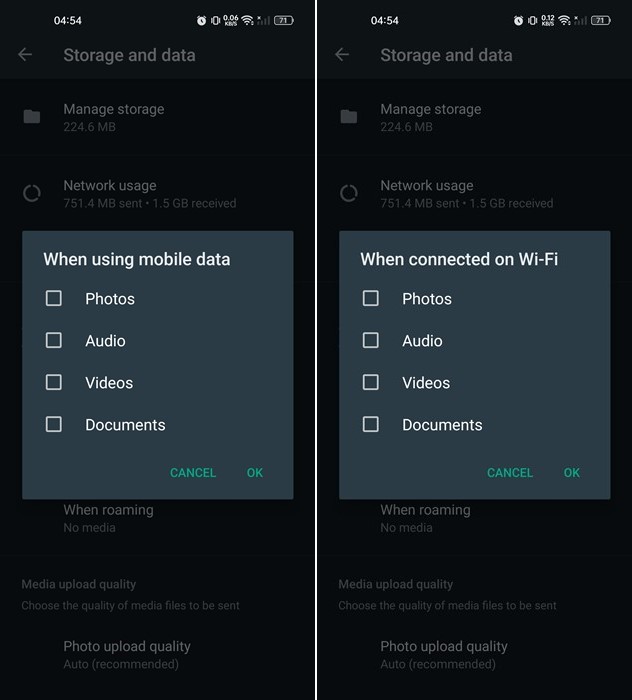632x700 pixels.
Task: Tap the back arrow in the left screenshot
Action: 26,55
